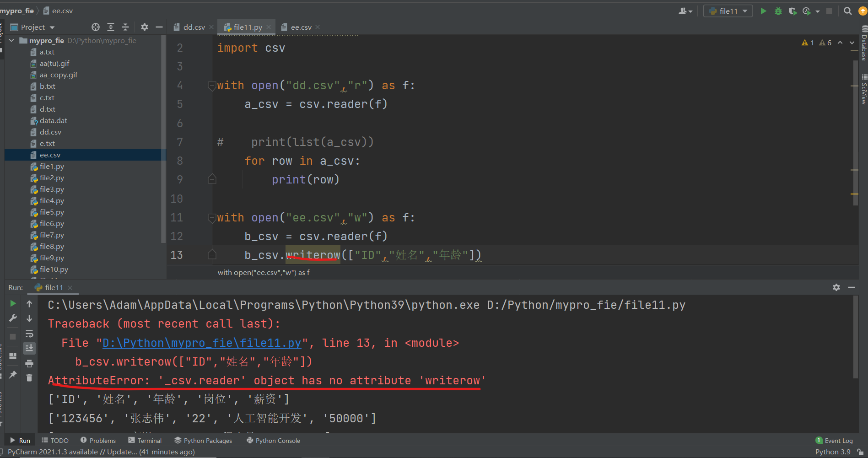Rerun file11 in Run panel
This screenshot has height=458, width=868.
coord(13,303)
